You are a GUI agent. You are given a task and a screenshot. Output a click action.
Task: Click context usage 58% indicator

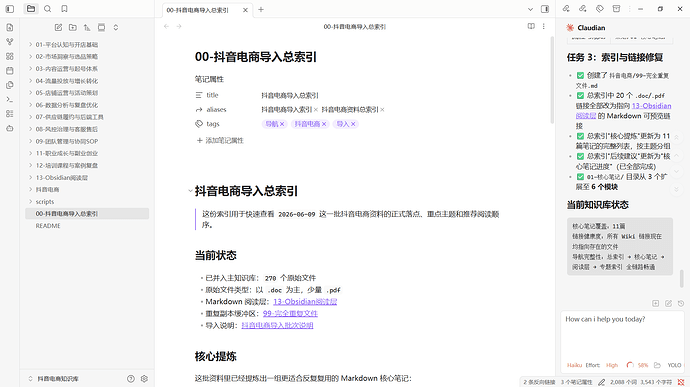(x=638, y=365)
